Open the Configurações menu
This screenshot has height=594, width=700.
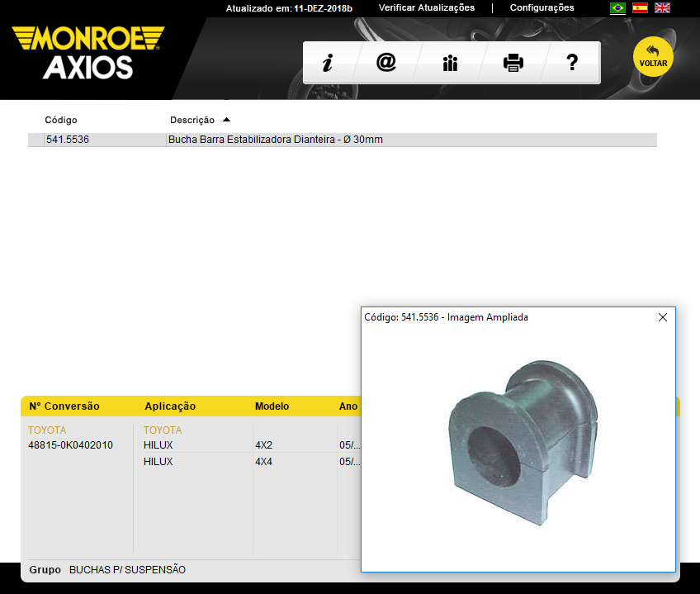pyautogui.click(x=542, y=7)
